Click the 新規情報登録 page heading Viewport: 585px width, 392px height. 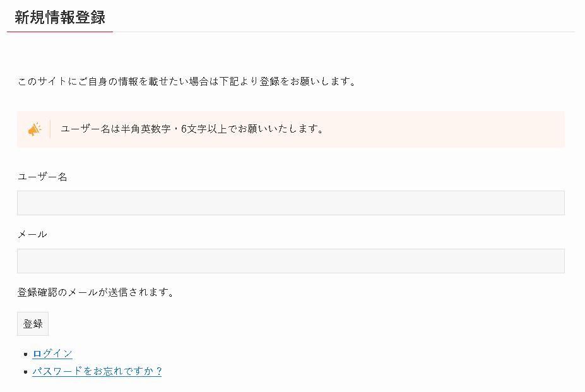[60, 17]
